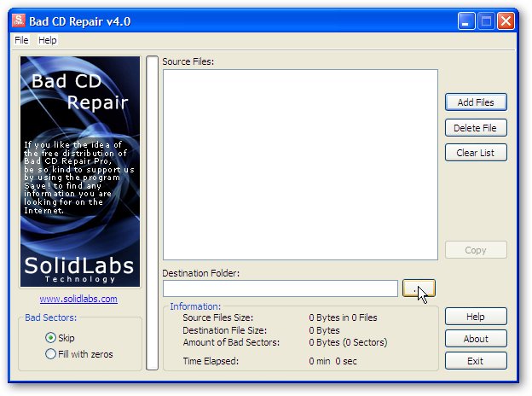This screenshot has width=532, height=396.
Task: Open the File menu
Action: click(21, 40)
